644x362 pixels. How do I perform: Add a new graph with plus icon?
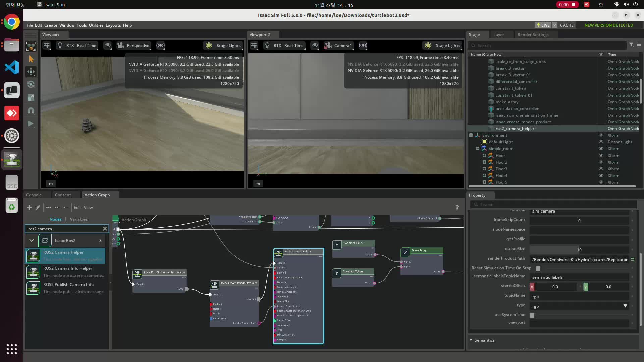pos(29,207)
